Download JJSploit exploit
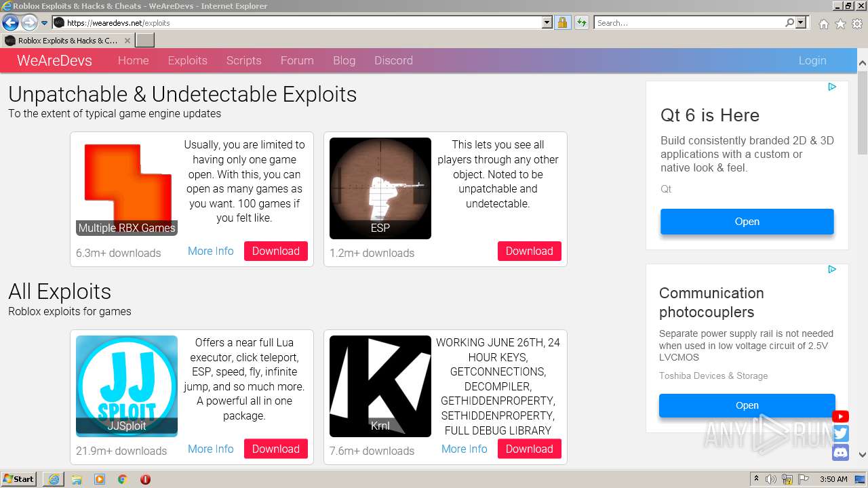Image resolution: width=868 pixels, height=488 pixels. pyautogui.click(x=276, y=449)
